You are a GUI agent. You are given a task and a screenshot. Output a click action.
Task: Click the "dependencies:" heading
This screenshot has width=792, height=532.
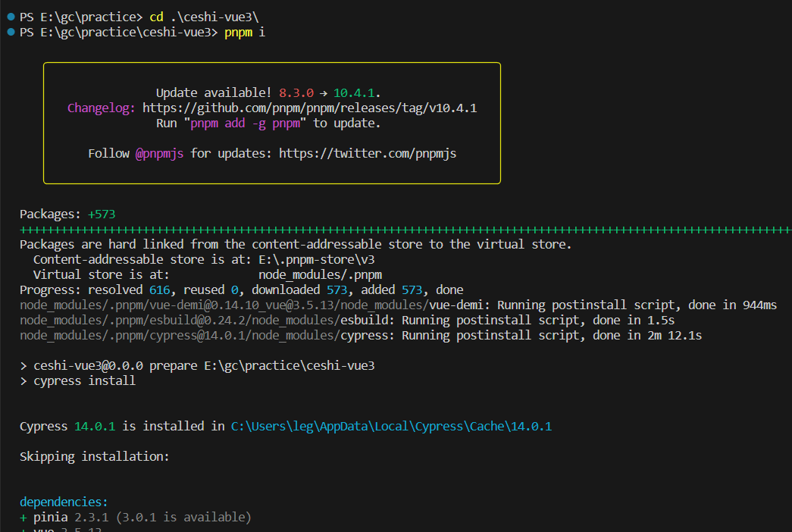pos(64,502)
